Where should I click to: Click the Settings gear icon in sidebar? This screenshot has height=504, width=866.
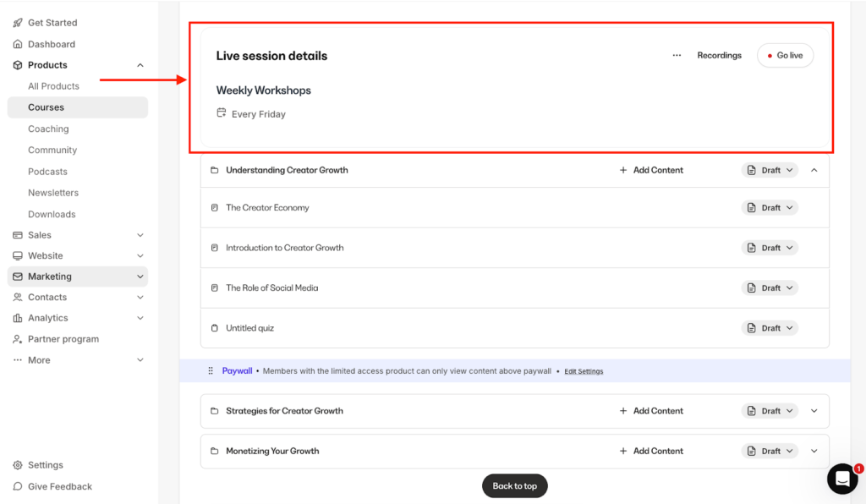18,465
